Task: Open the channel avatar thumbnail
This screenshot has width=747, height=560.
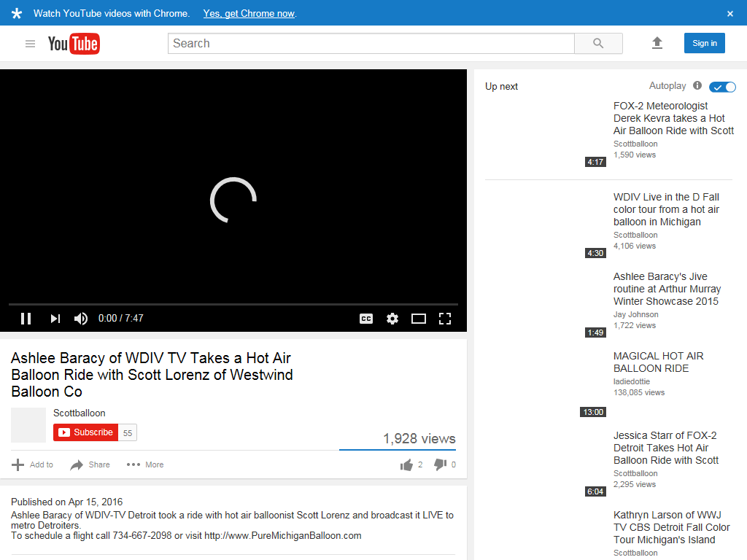Action: [28, 425]
